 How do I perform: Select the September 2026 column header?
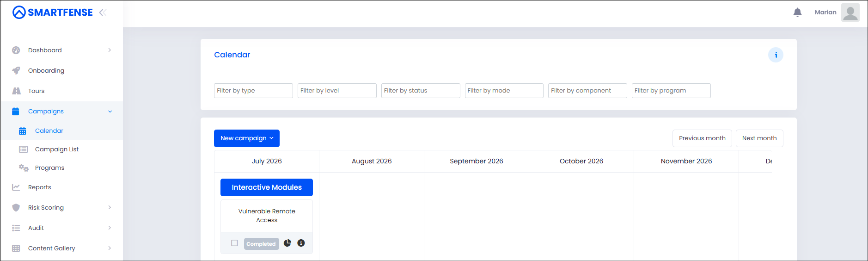click(x=477, y=162)
